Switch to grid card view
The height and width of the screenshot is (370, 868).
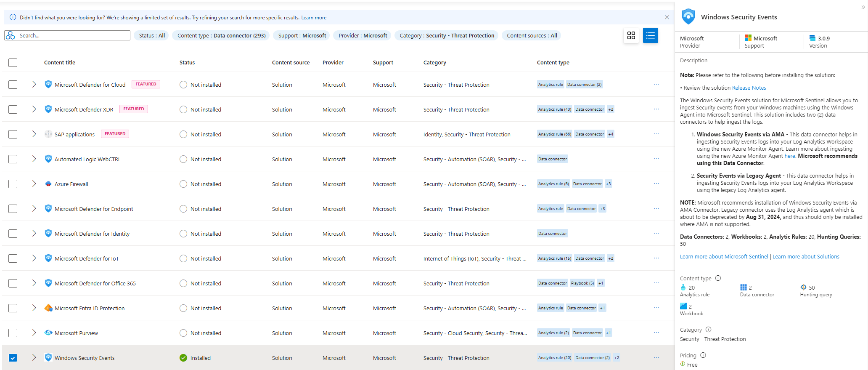coord(631,35)
